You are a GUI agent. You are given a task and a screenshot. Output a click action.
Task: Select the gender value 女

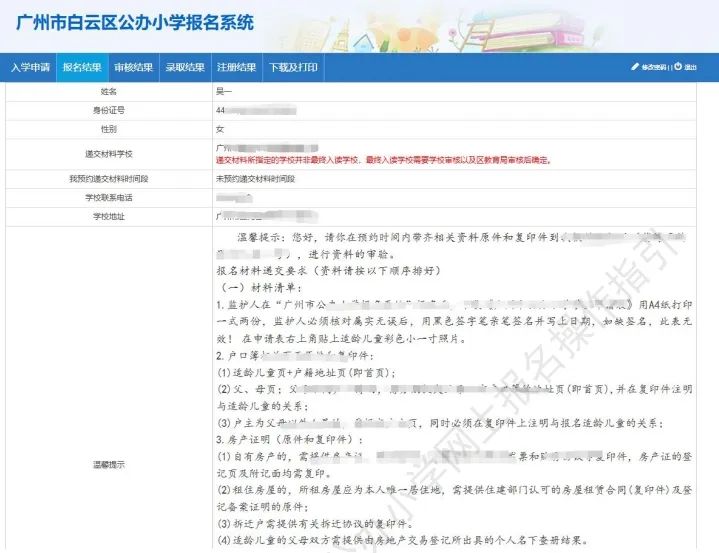tap(220, 129)
